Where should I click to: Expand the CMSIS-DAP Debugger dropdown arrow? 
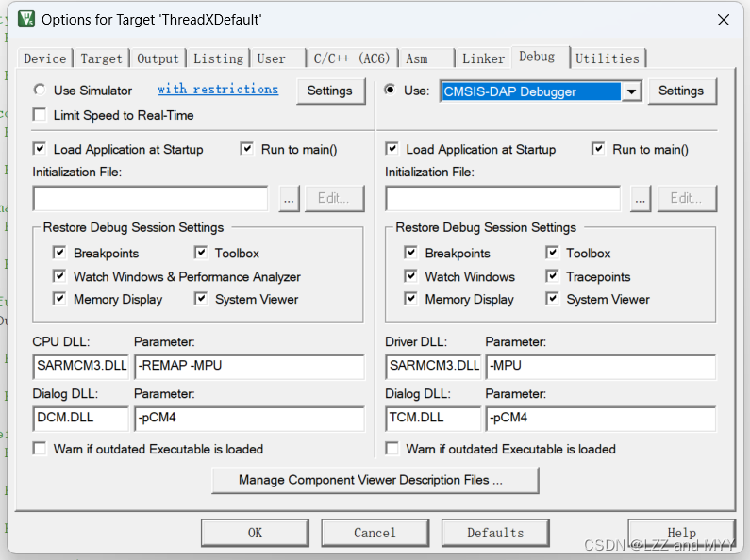pyautogui.click(x=631, y=91)
